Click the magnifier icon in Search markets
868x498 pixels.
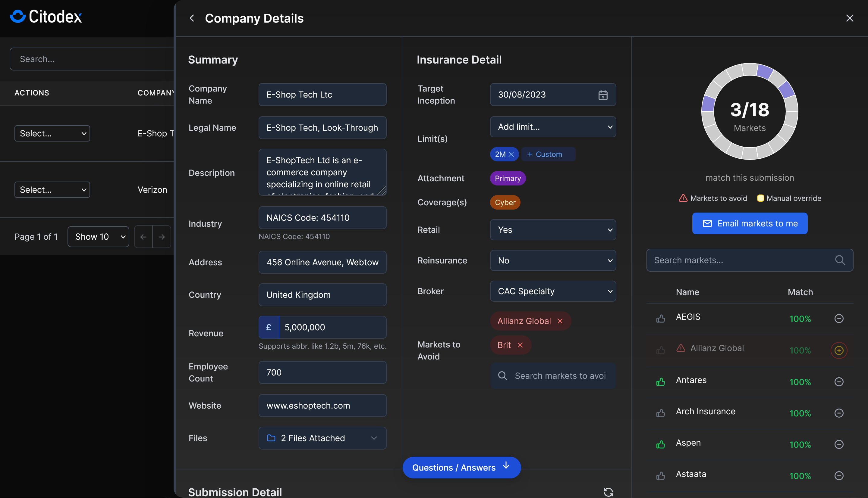[840, 260]
